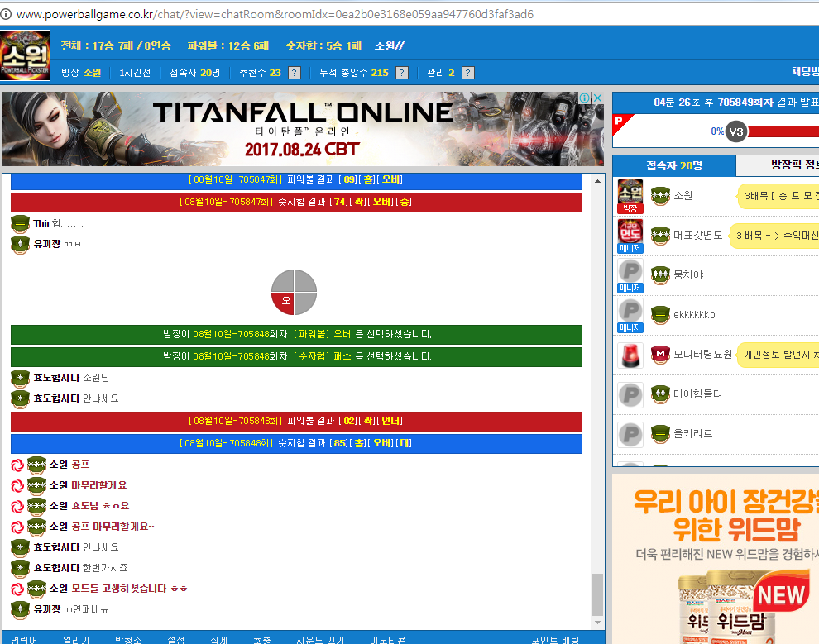The width and height of the screenshot is (819, 644).
Task: Click the help icon next to 누적 총알수 215
Action: click(x=402, y=73)
